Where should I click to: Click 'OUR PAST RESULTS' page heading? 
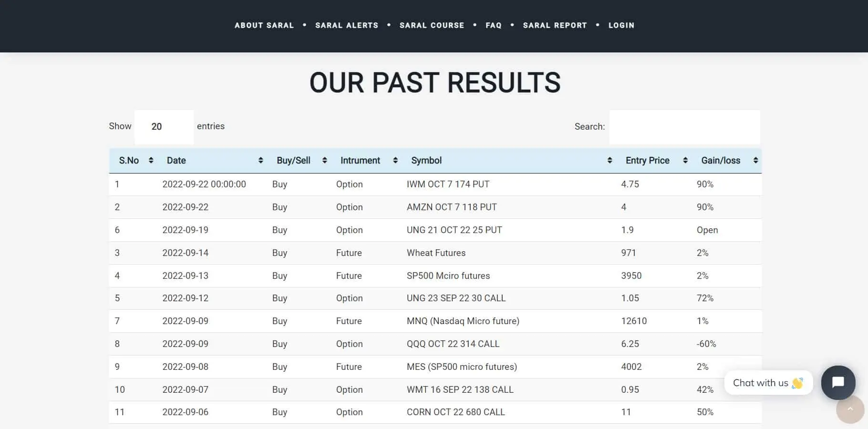(435, 82)
